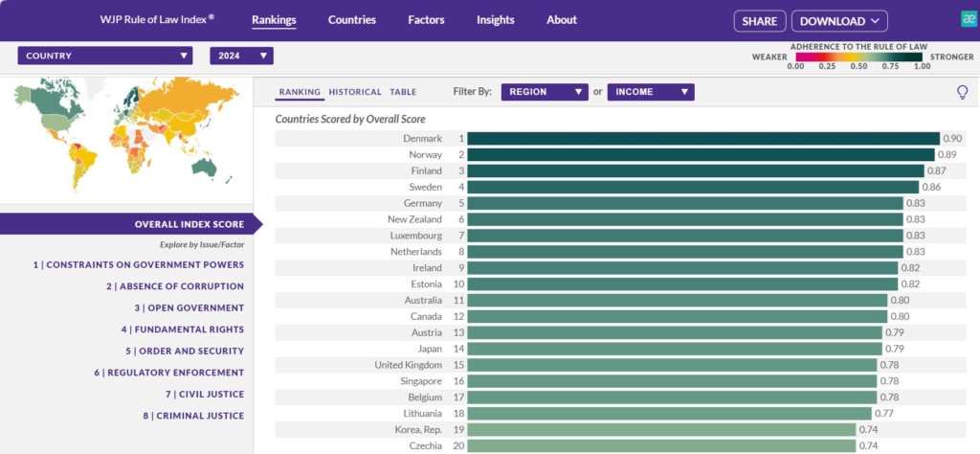The height and width of the screenshot is (454, 980).
Task: Click the WJP Rule of Law Index logo
Action: coord(157,20)
